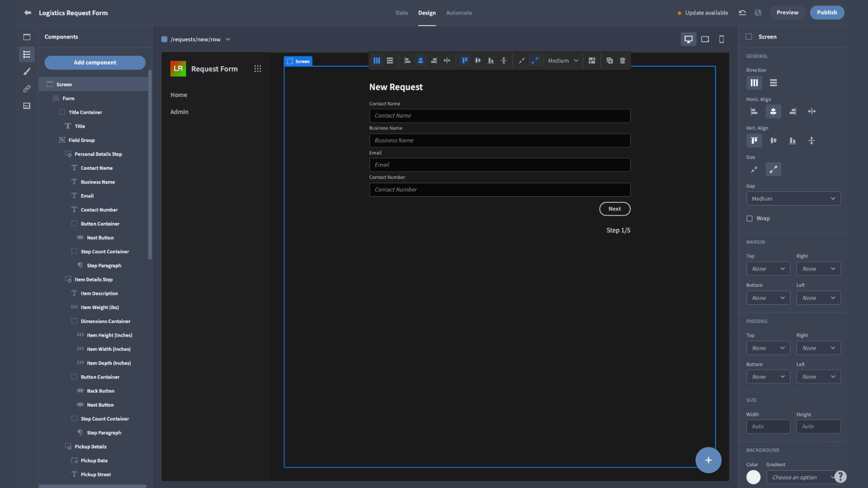Viewport: 868px width, 488px height.
Task: Open app grid menu next to Request Form
Action: pyautogui.click(x=258, y=69)
